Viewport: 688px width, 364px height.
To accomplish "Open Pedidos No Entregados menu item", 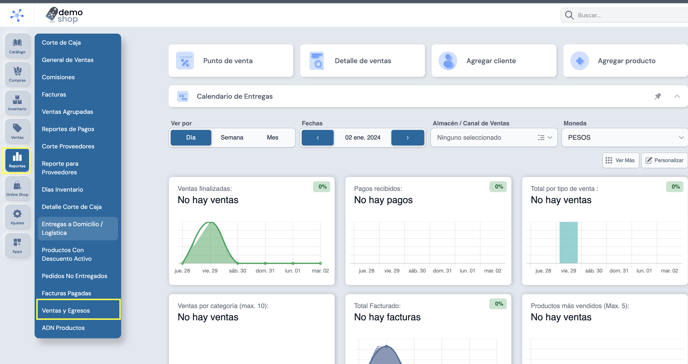I will [x=75, y=276].
